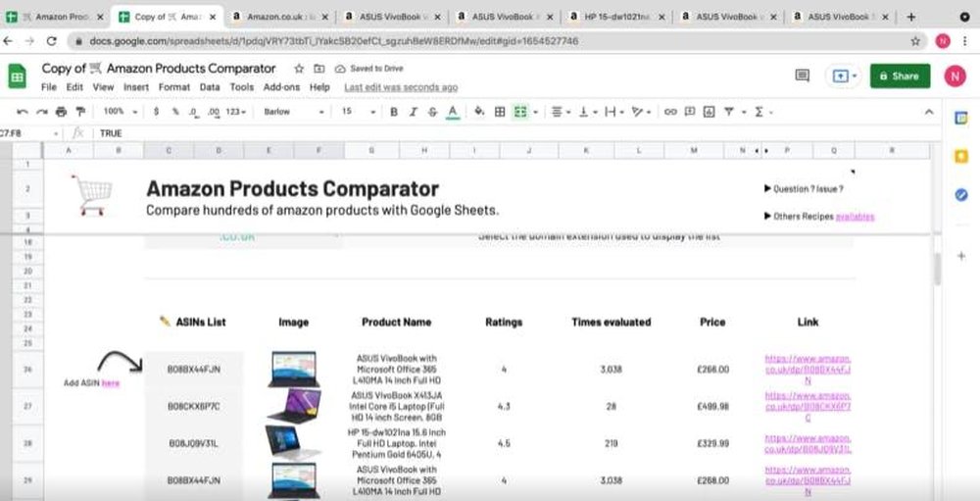Insert link with the chain icon

pos(670,112)
